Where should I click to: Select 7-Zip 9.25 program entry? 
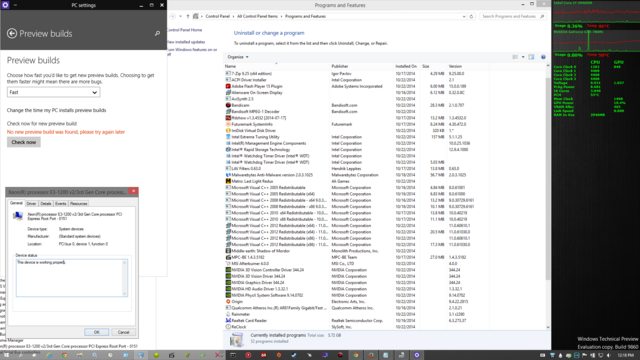[x=251, y=73]
